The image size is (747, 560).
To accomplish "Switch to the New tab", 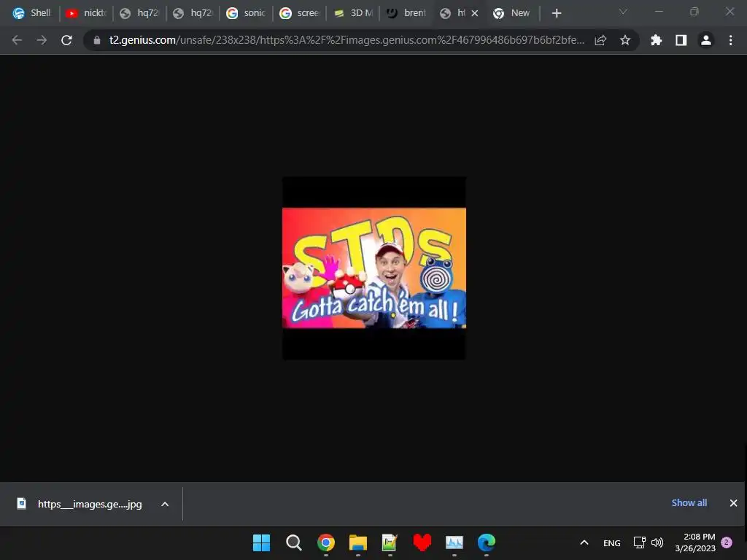I will click(513, 13).
